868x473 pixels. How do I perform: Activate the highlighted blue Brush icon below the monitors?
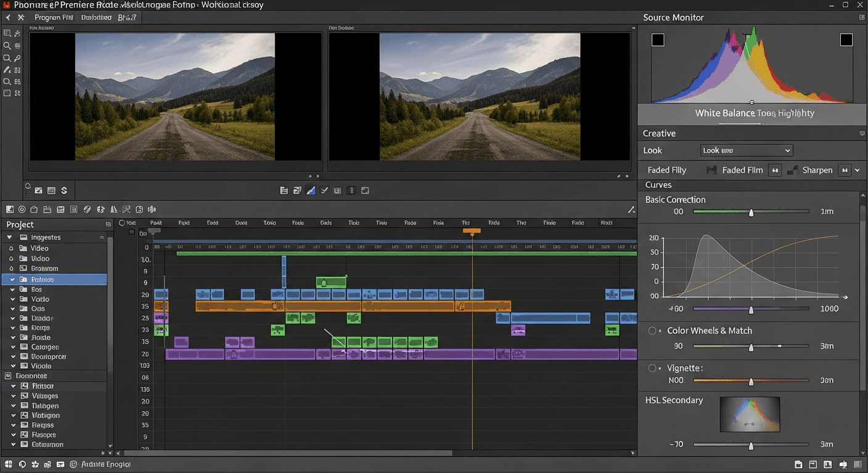pyautogui.click(x=311, y=190)
